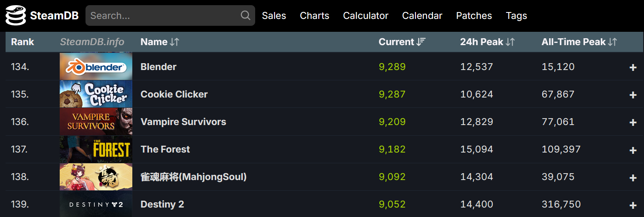Open the Sales menu item
644x217 pixels.
pyautogui.click(x=274, y=15)
